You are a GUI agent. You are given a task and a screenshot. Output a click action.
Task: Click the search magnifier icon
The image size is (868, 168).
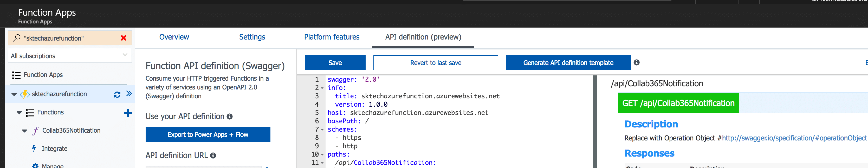[16, 38]
